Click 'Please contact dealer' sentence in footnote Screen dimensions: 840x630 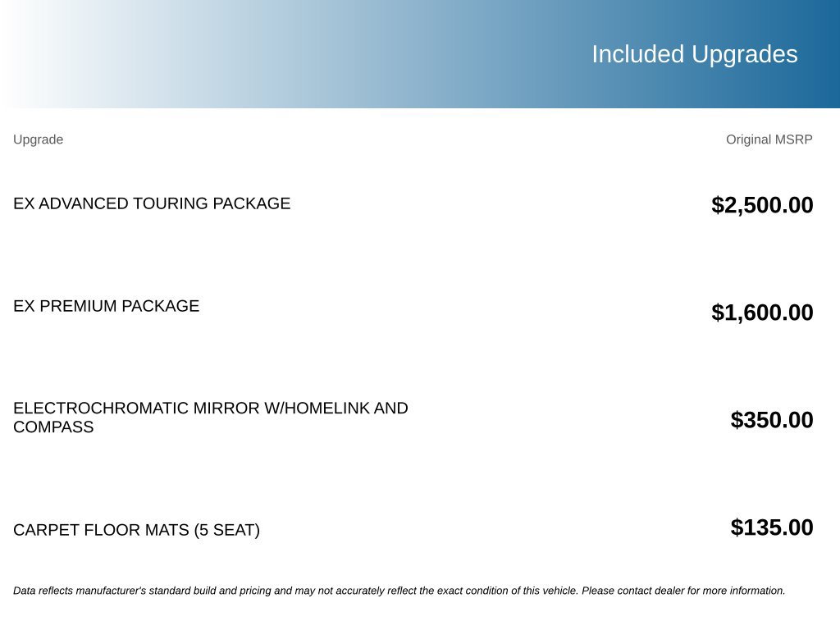pyautogui.click(x=683, y=591)
